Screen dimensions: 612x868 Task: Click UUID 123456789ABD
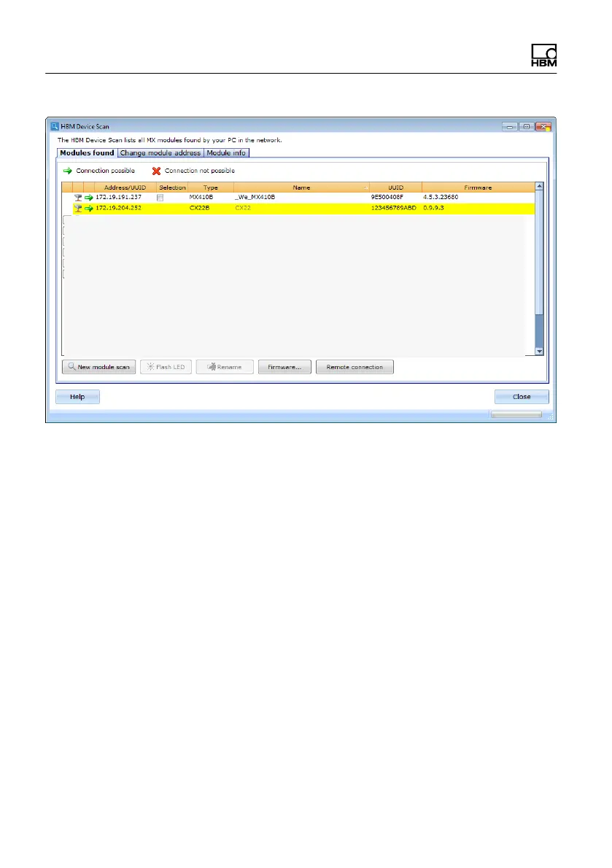[x=393, y=208]
